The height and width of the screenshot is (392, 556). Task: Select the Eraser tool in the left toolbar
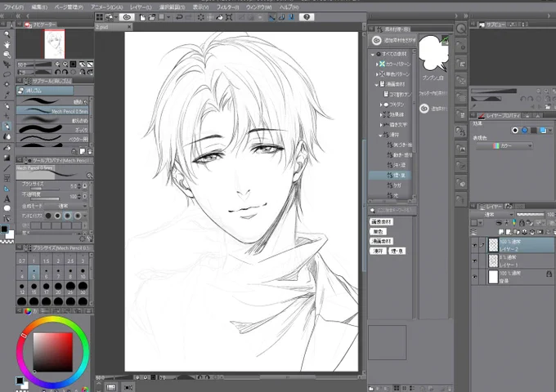pyautogui.click(x=7, y=127)
